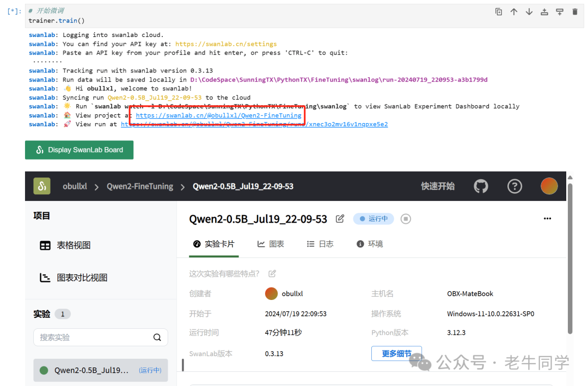
Task: Click the 更多细节 button
Action: point(396,353)
